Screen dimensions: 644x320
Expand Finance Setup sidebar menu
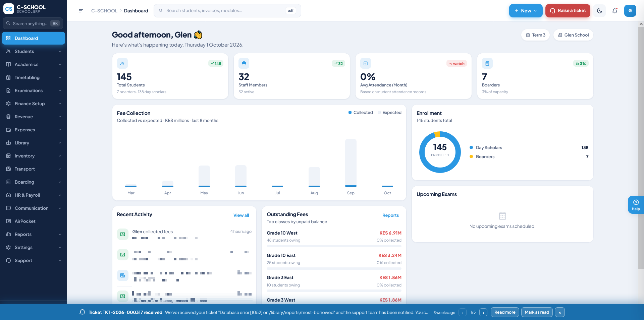(34, 104)
